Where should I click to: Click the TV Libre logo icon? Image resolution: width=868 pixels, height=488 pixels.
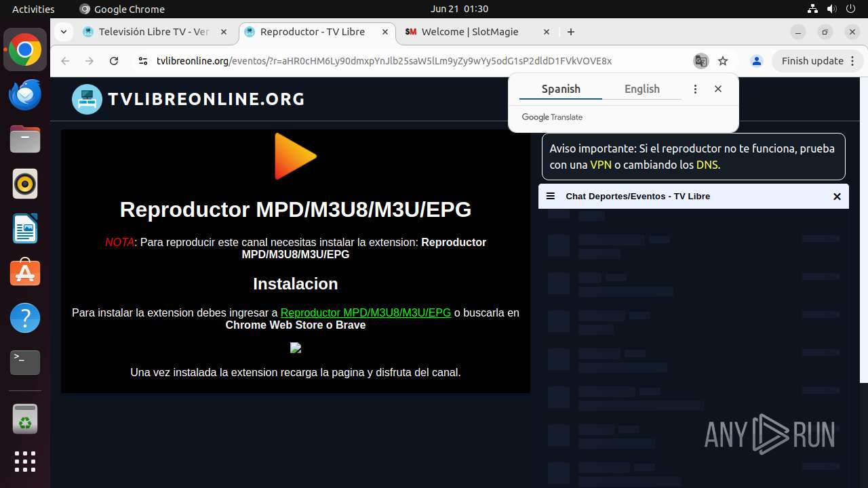coord(87,99)
